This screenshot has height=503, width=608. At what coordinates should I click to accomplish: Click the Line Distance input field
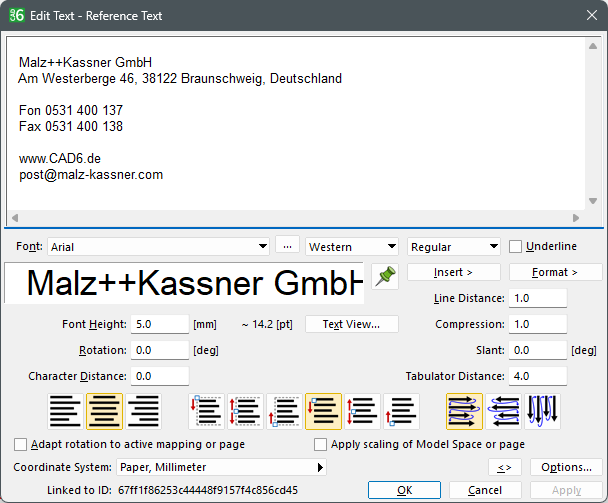tap(538, 298)
